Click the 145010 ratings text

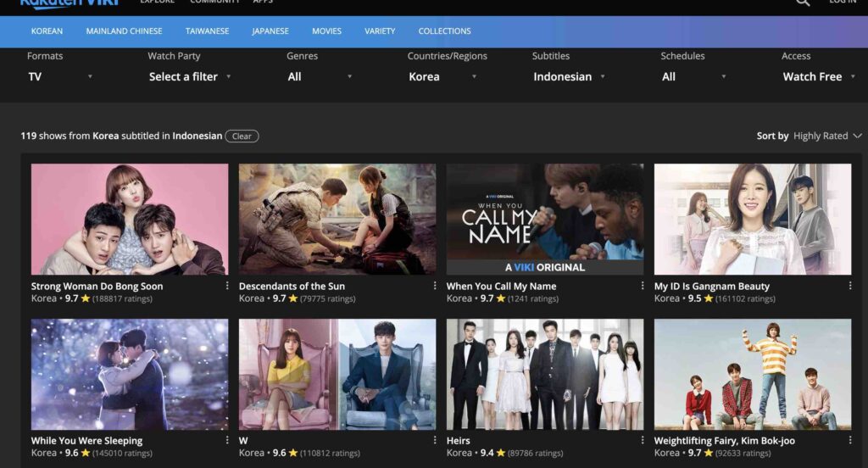coord(122,453)
